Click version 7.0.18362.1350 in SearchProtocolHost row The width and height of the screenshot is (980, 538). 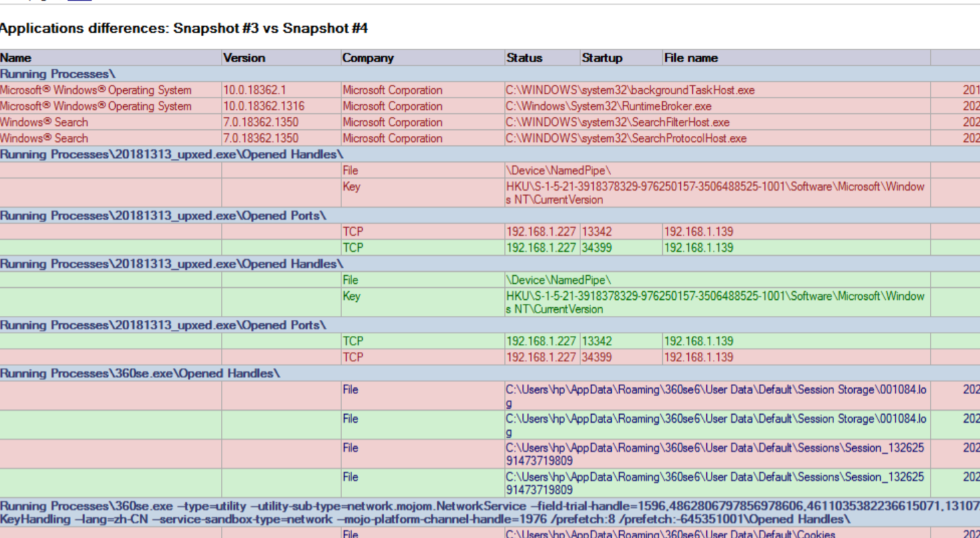[x=261, y=138]
